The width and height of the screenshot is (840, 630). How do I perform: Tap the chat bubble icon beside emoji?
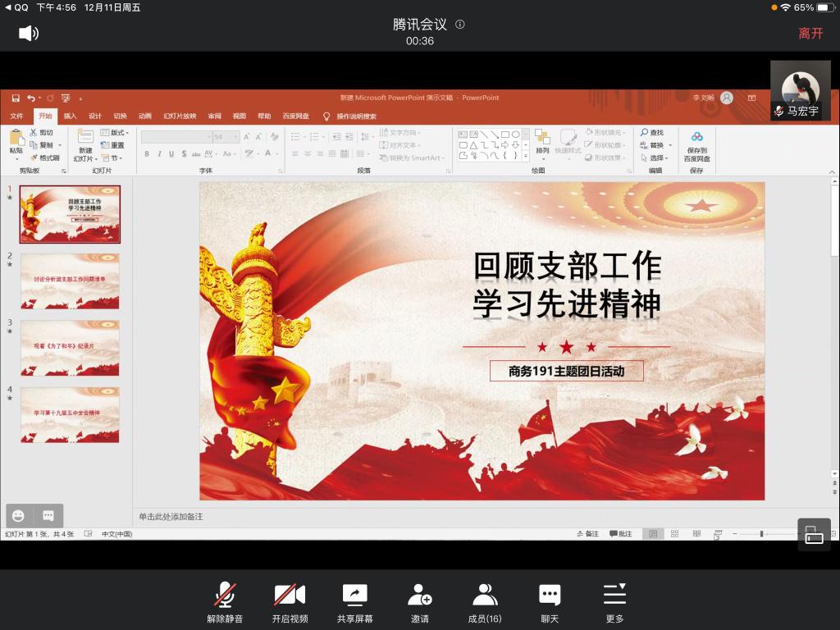(48, 515)
